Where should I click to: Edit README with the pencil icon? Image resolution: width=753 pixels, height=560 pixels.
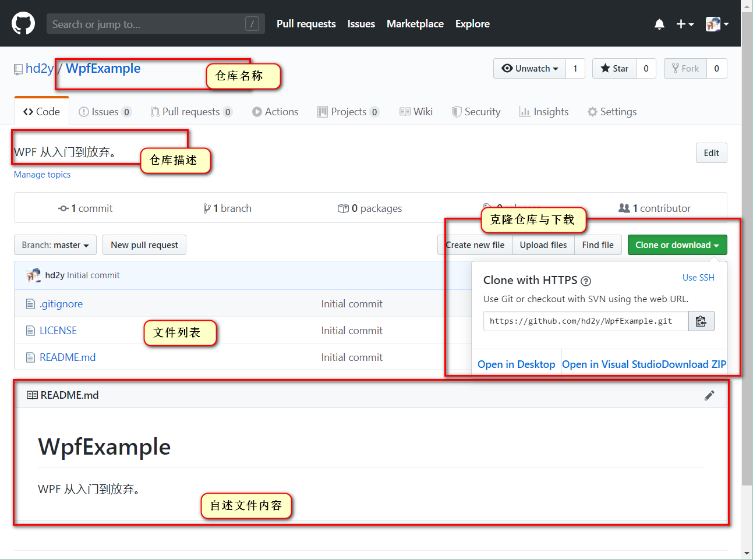tap(709, 396)
